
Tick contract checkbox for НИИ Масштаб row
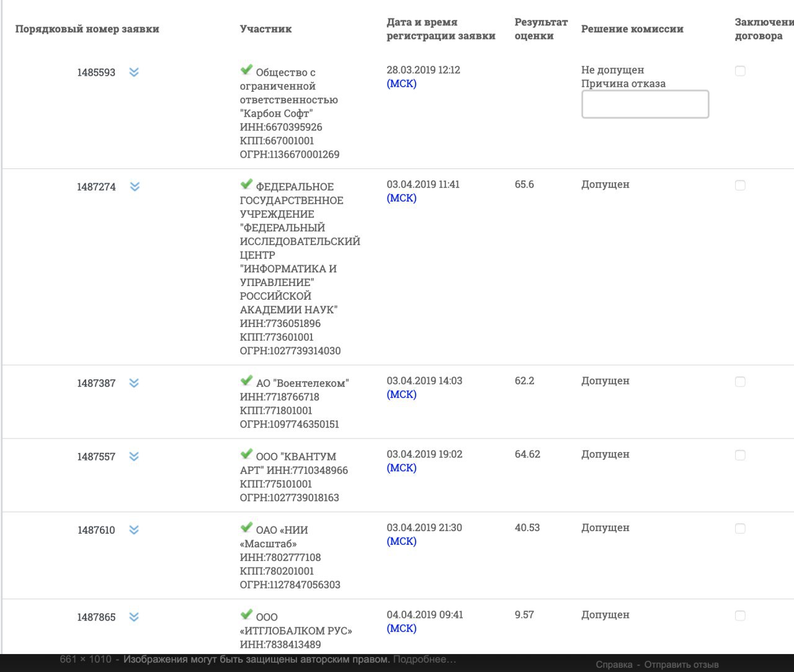pyautogui.click(x=740, y=529)
